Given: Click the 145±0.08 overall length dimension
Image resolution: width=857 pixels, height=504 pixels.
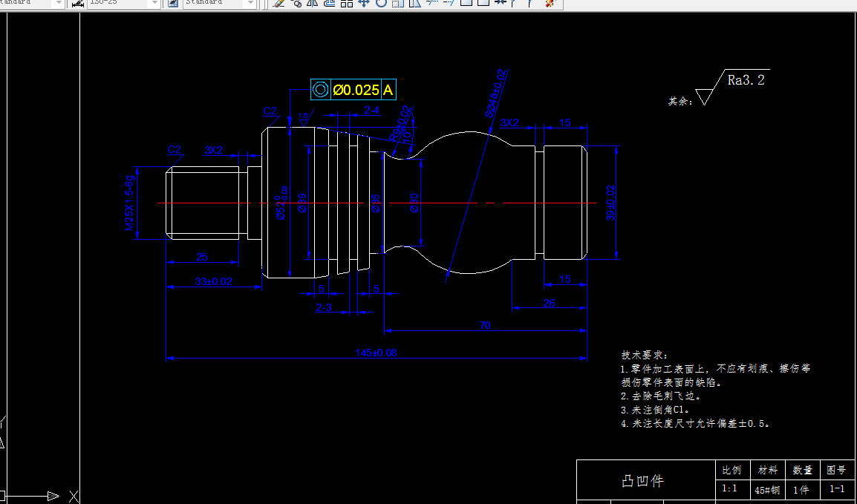Looking at the screenshot, I should tap(375, 352).
